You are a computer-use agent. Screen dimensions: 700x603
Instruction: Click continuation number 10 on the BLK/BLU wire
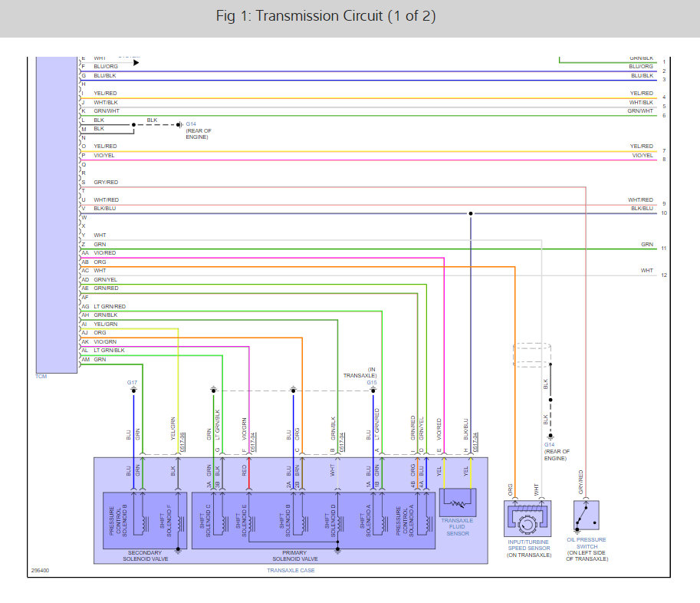click(x=664, y=213)
